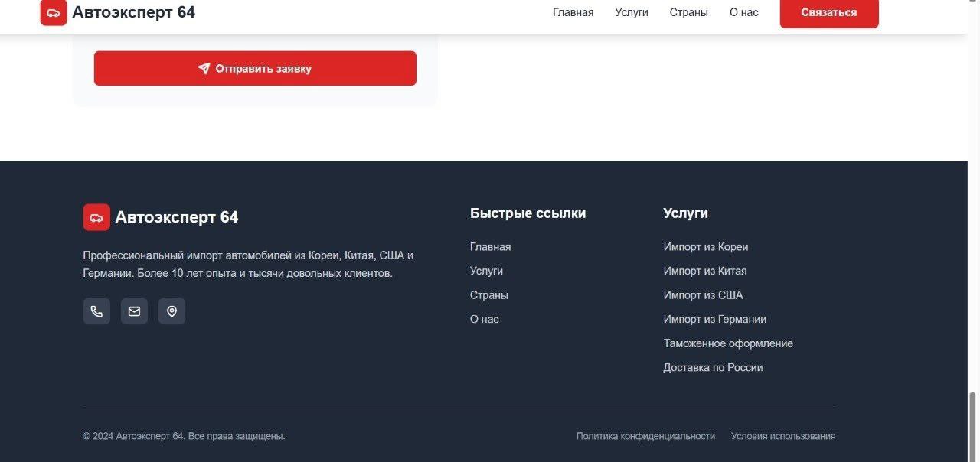Viewport: 980px width, 462px height.
Task: Click the map pin location icon
Action: [171, 311]
